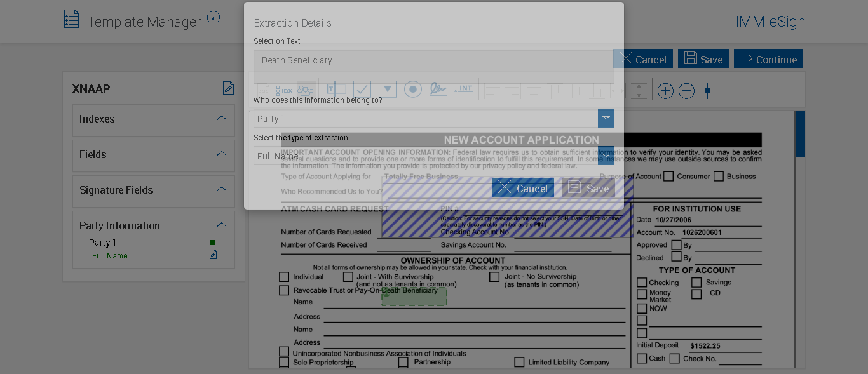Viewport: 868px width, 374px height.
Task: Click the document vertical scrollbar
Action: pyautogui.click(x=800, y=135)
